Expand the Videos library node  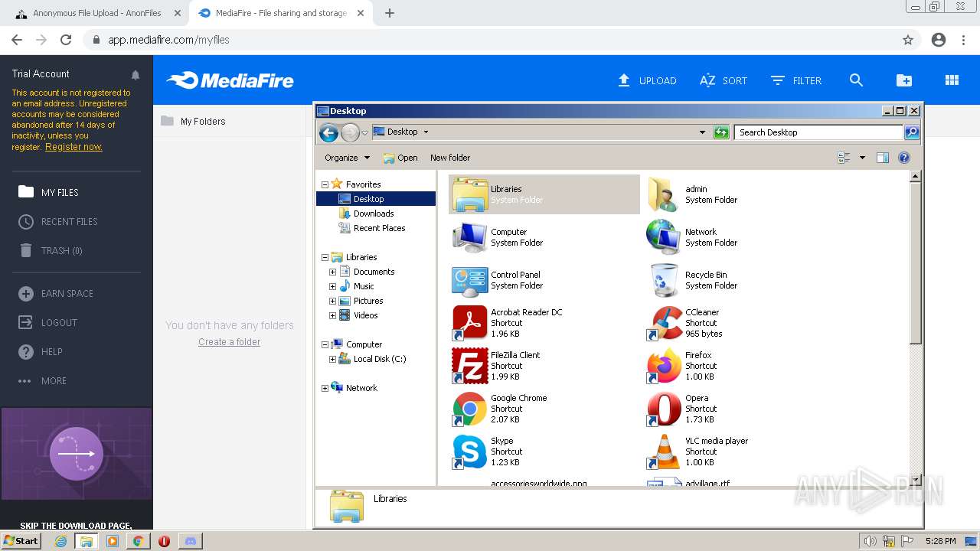click(332, 315)
